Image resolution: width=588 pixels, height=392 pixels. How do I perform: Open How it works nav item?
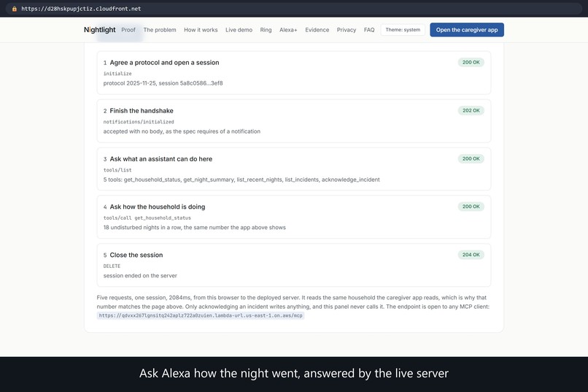201,30
